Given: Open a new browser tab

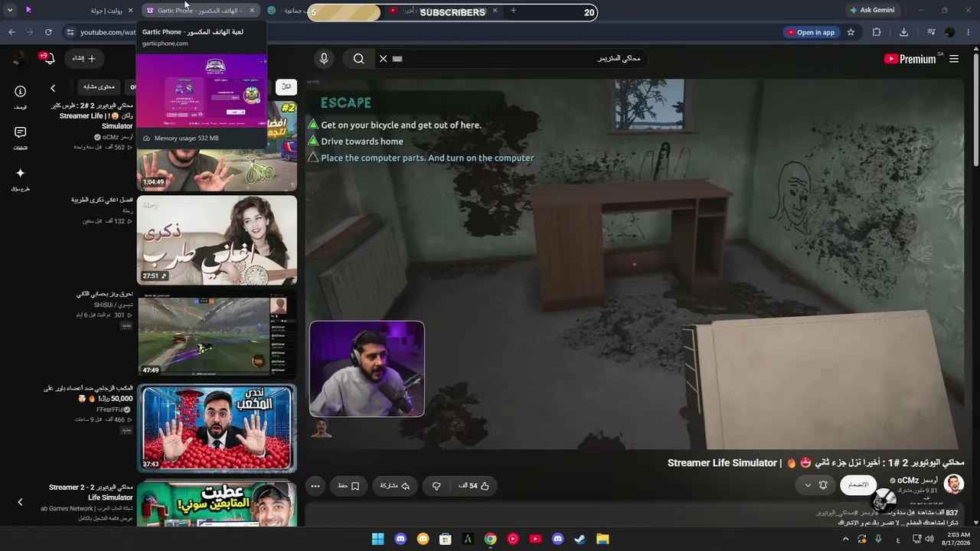Looking at the screenshot, I should [x=513, y=11].
